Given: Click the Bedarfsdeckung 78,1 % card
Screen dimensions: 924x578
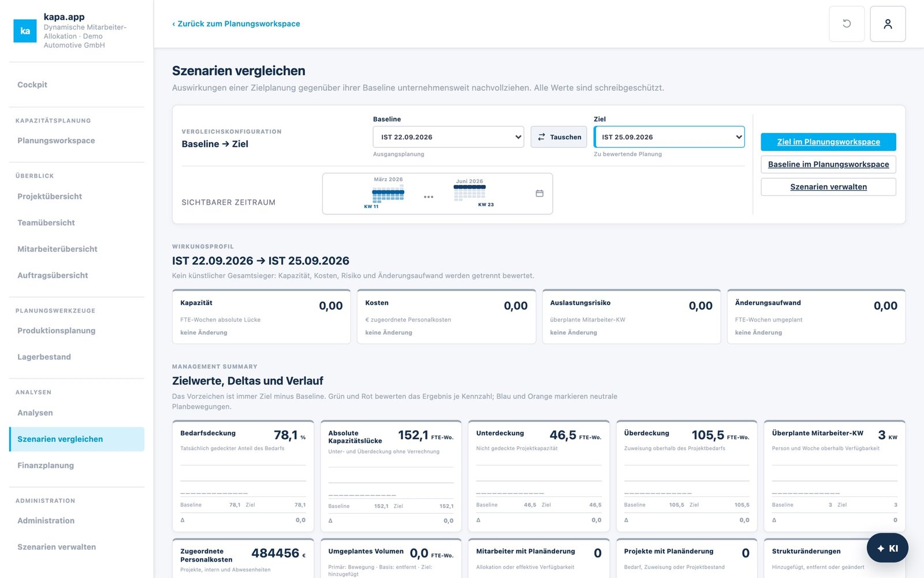Looking at the screenshot, I should 243,476.
